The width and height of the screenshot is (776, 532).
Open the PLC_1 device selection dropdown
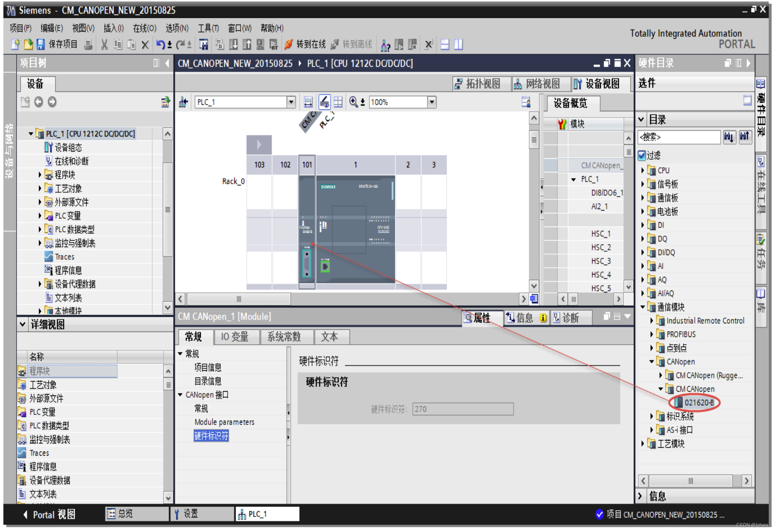pos(291,102)
